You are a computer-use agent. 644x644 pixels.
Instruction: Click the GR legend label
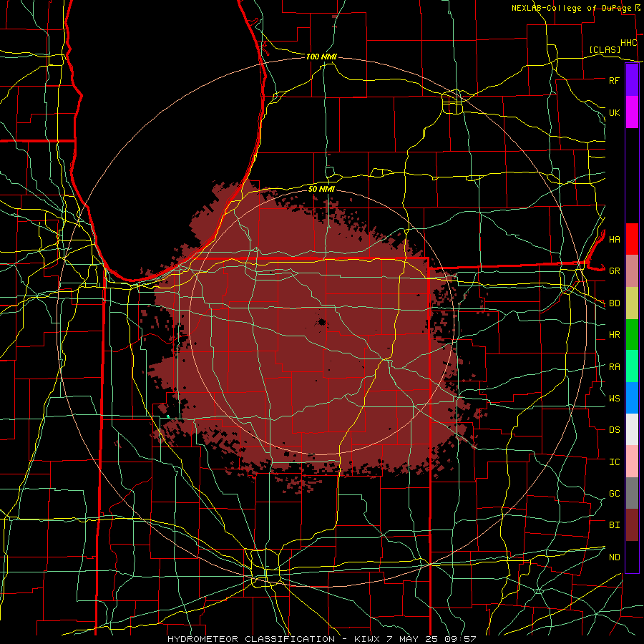click(x=614, y=271)
